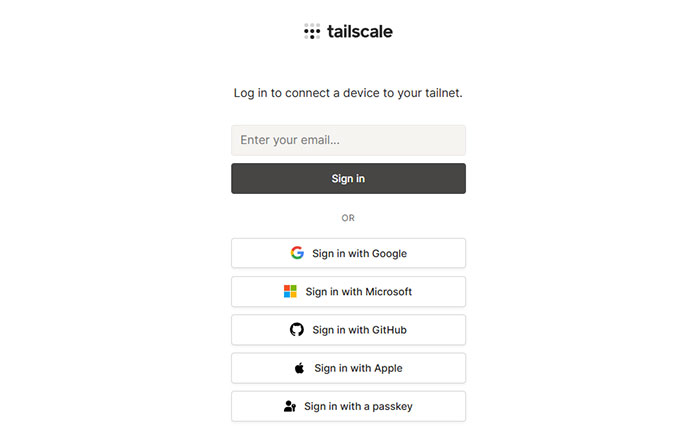The width and height of the screenshot is (698, 430).
Task: Click the Tailscale dots logo icon
Action: tap(312, 31)
